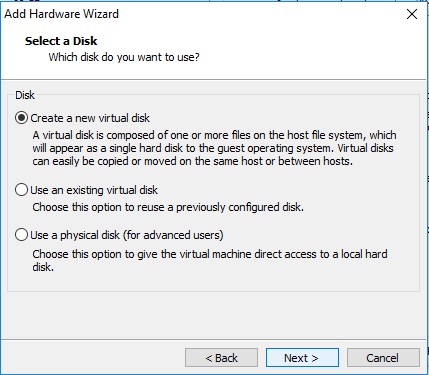Choose the Use an existing virtual disk option

21,190
